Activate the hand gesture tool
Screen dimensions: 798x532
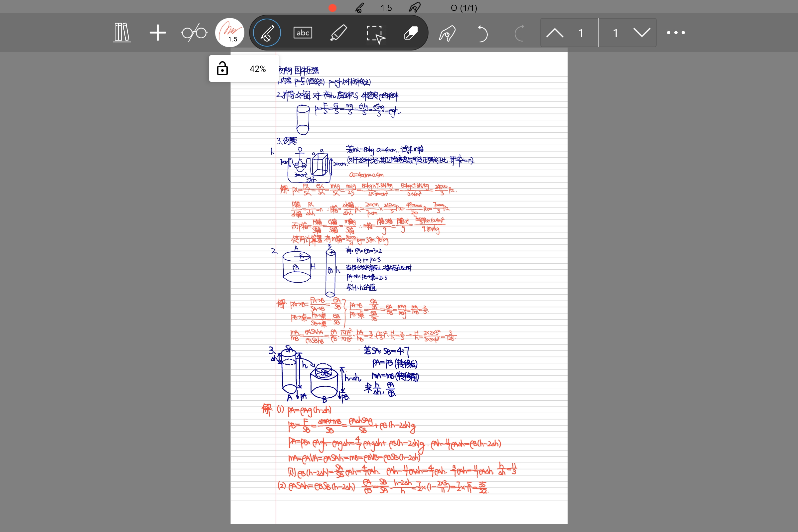click(446, 32)
